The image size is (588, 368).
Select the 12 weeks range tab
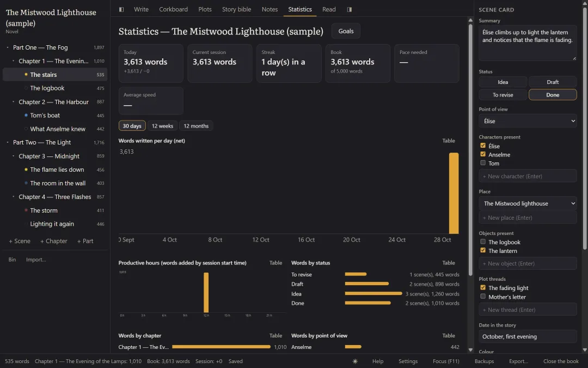(x=162, y=126)
